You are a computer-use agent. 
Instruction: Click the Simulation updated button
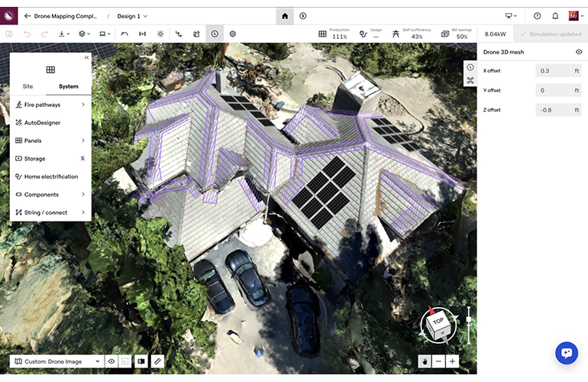click(x=551, y=34)
